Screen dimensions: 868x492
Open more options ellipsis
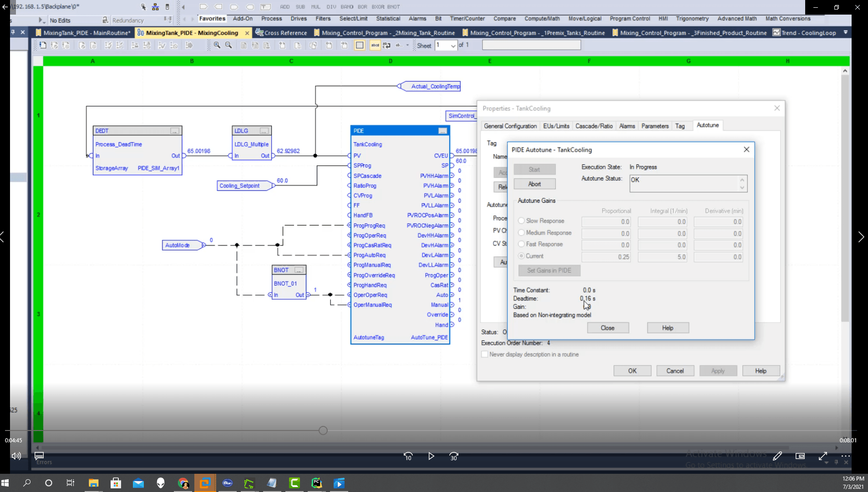846,456
